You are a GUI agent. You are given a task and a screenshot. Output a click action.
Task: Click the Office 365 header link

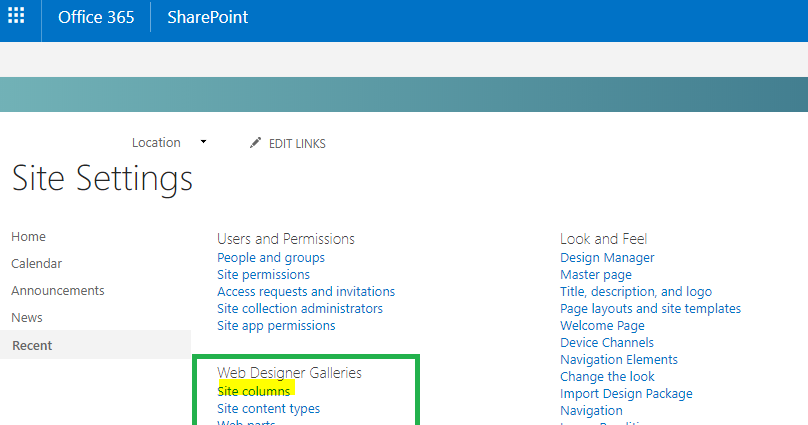point(96,17)
